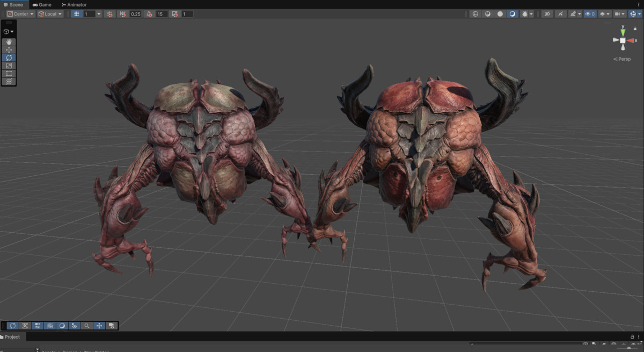Select shaded draw mode
The width and height of the screenshot is (644, 352).
pyautogui.click(x=513, y=14)
